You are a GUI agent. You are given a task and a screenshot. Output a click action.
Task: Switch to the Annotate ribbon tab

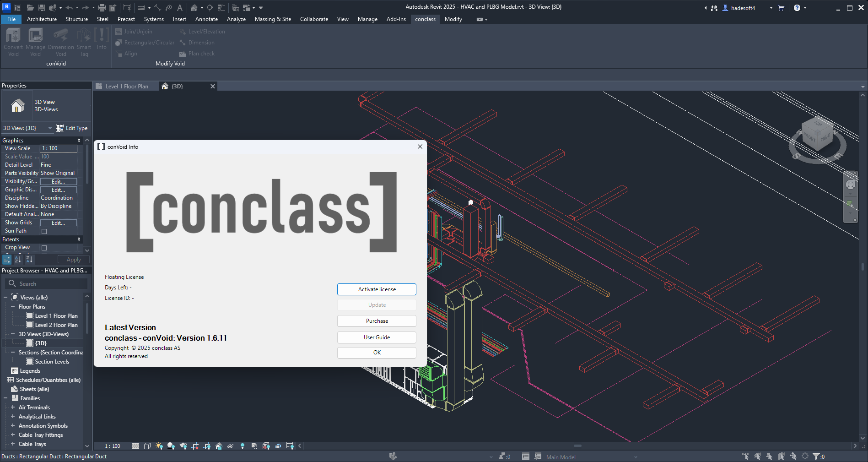[x=206, y=19]
